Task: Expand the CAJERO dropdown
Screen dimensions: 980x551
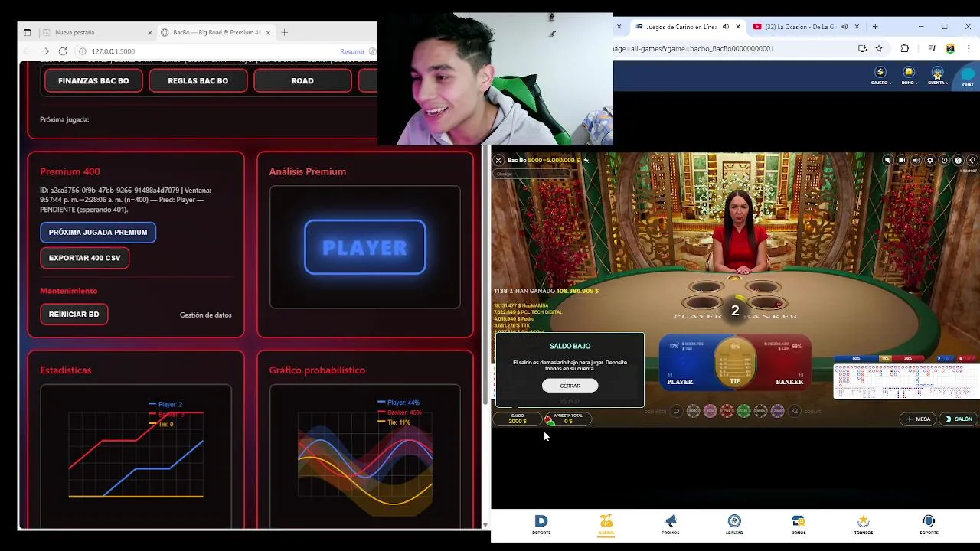Action: coord(880,76)
